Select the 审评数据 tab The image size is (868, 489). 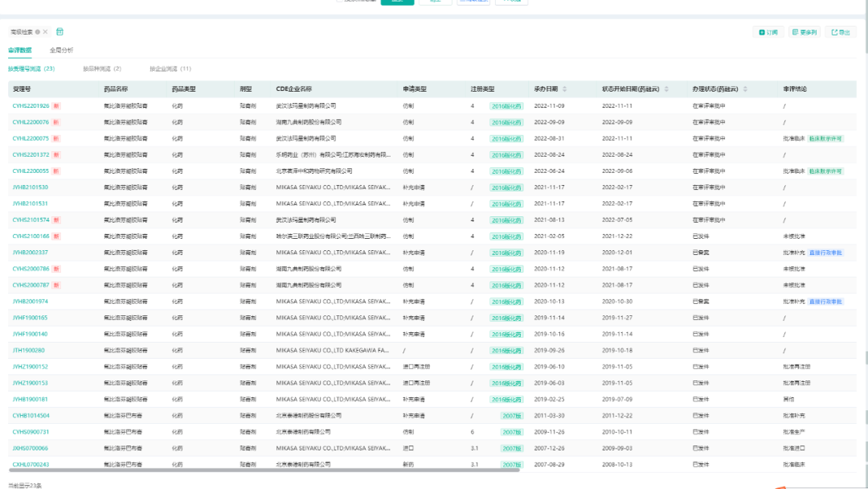pyautogui.click(x=20, y=50)
